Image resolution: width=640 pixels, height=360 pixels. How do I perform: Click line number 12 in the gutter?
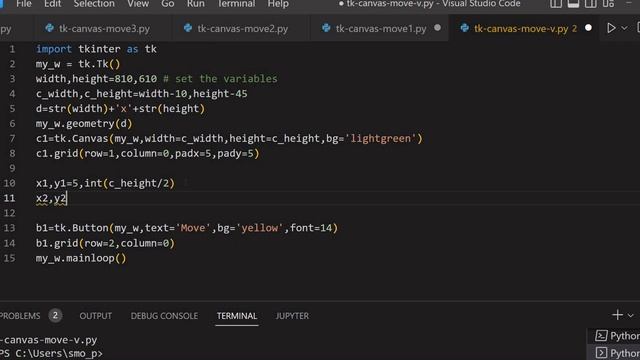9,213
